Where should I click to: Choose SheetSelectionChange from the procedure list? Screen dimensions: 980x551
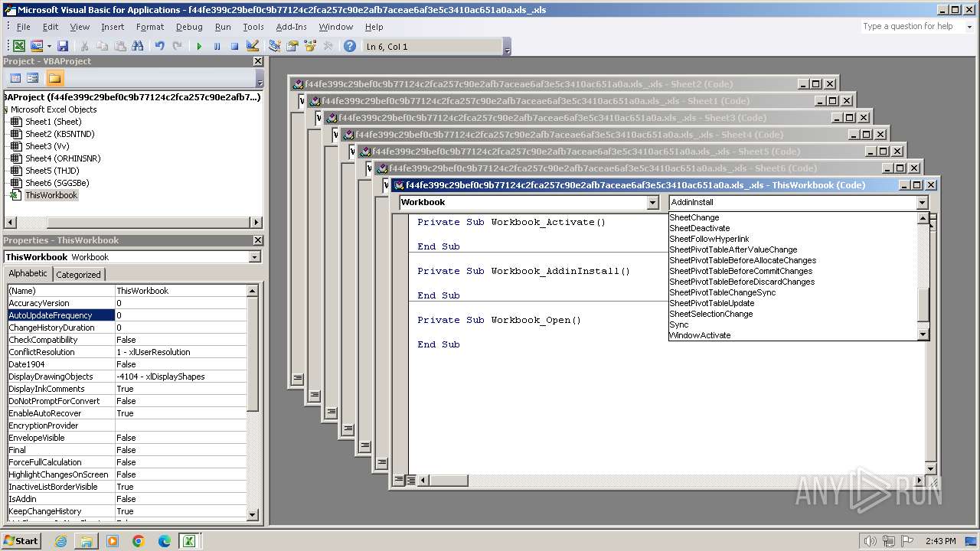tap(711, 314)
